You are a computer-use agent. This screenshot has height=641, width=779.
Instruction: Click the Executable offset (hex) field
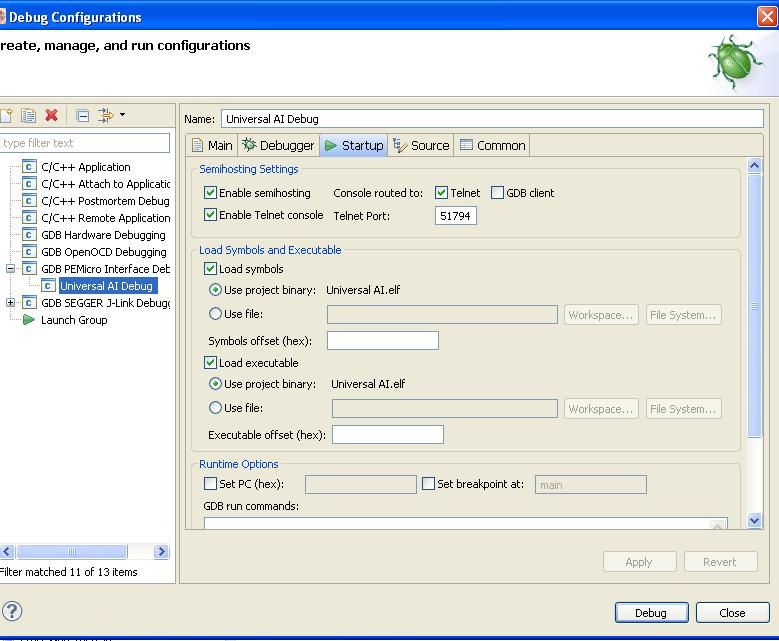[x=388, y=434]
